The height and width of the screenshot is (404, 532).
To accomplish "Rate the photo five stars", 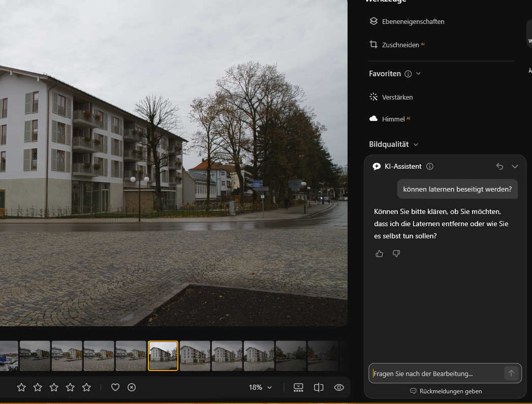I will pos(86,387).
